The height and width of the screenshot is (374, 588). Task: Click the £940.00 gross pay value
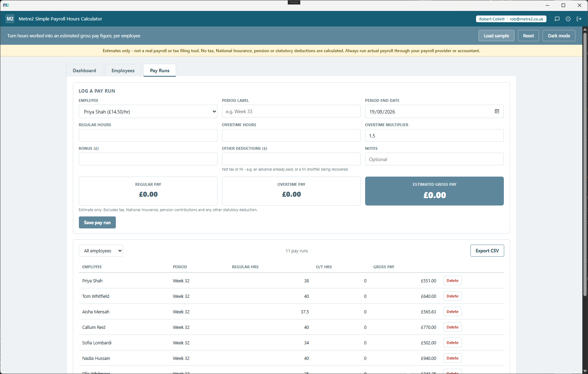(429, 358)
